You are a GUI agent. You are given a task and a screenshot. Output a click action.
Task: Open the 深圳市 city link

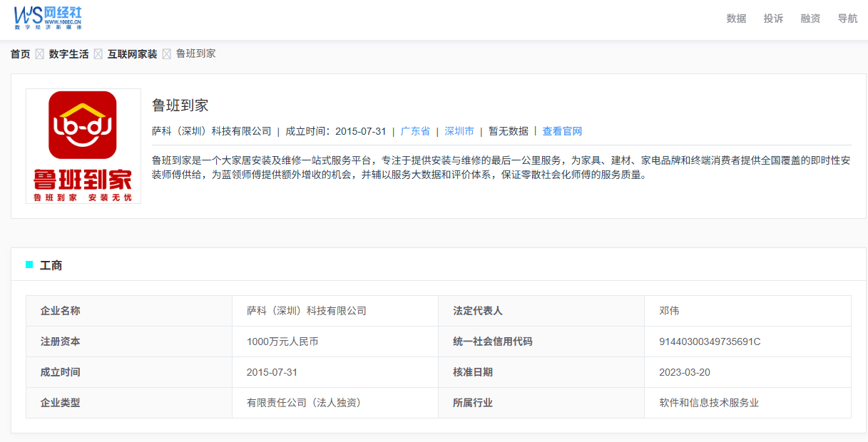(459, 131)
